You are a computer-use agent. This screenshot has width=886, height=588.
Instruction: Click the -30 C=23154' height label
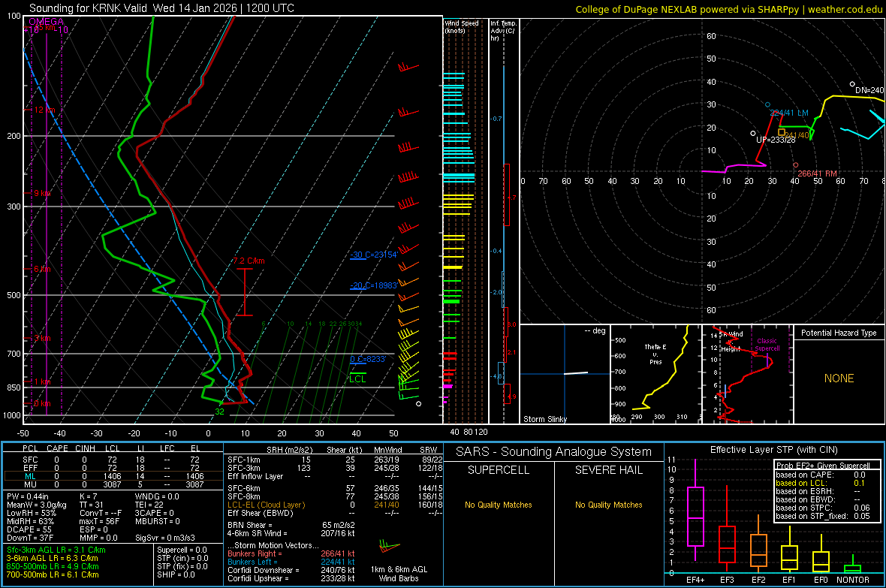click(373, 255)
